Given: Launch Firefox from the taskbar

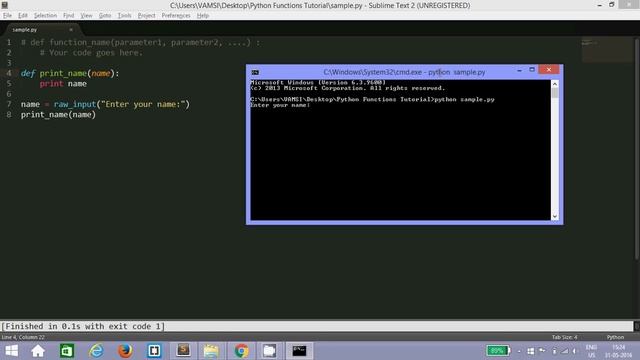Looking at the screenshot, I should (x=125, y=351).
